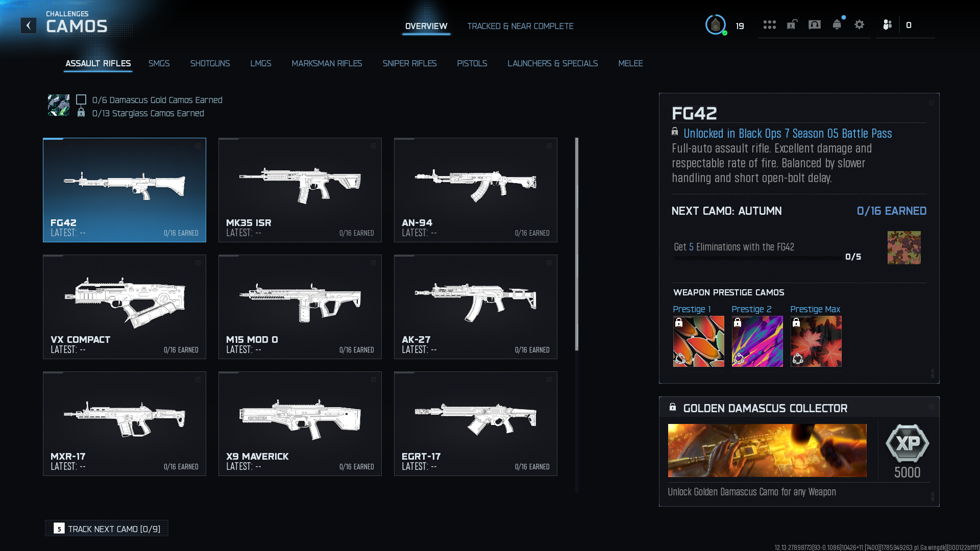Select the Shotguns category
This screenshot has width=980, height=551.
coord(210,63)
